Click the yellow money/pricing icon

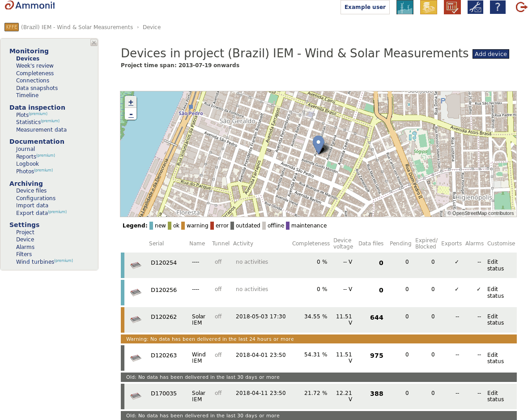pos(428,7)
